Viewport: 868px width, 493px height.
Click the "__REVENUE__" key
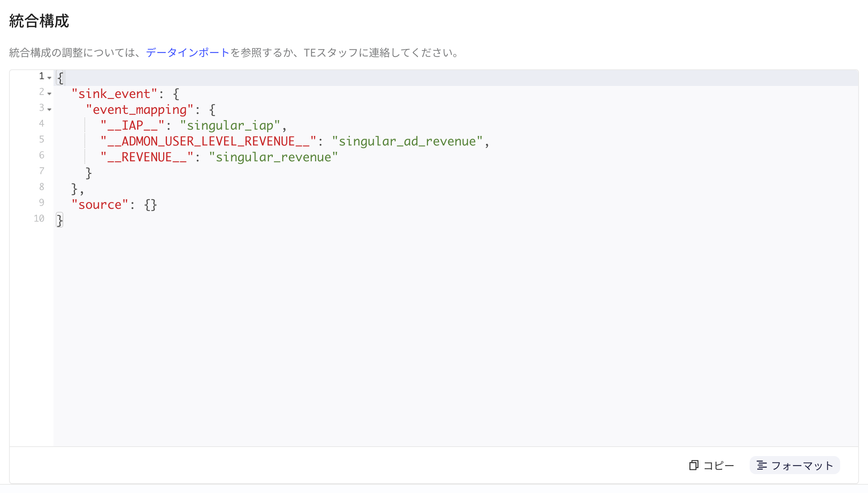(147, 157)
